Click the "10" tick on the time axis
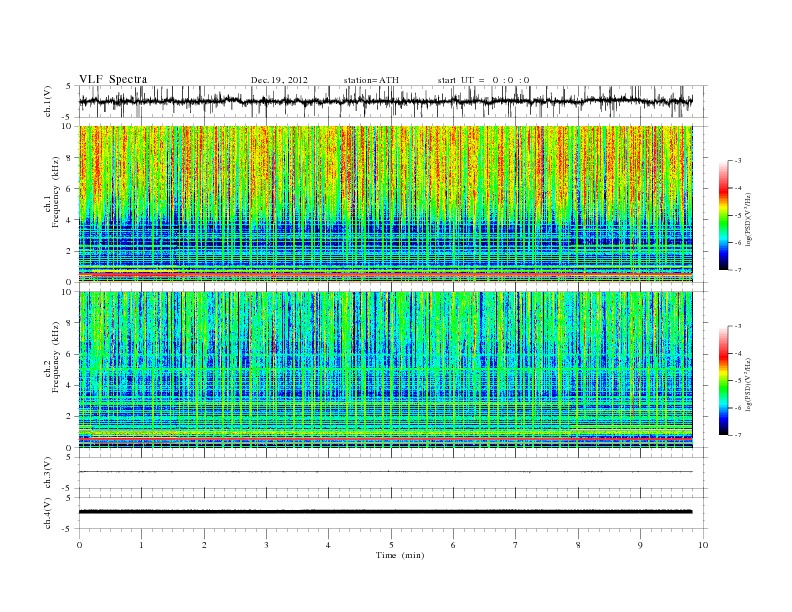The image size is (792, 612). 703,545
